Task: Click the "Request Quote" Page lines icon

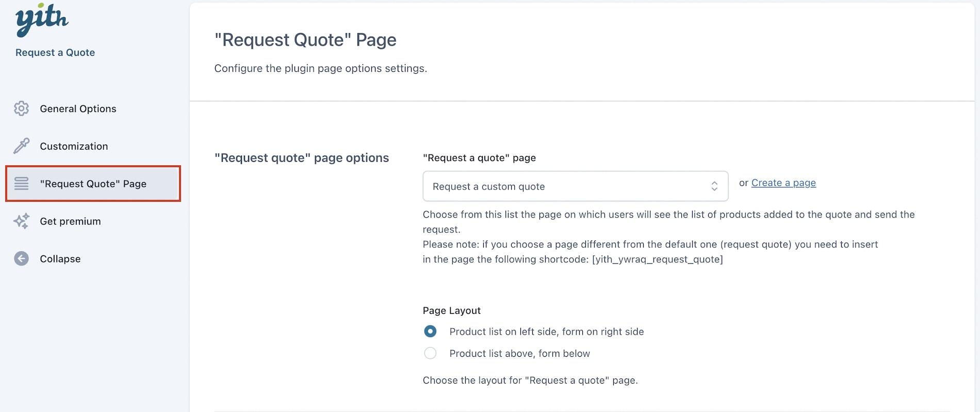Action: point(21,183)
